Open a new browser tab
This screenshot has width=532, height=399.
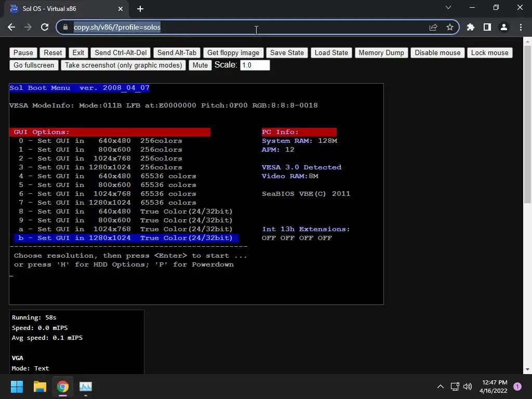tap(140, 9)
